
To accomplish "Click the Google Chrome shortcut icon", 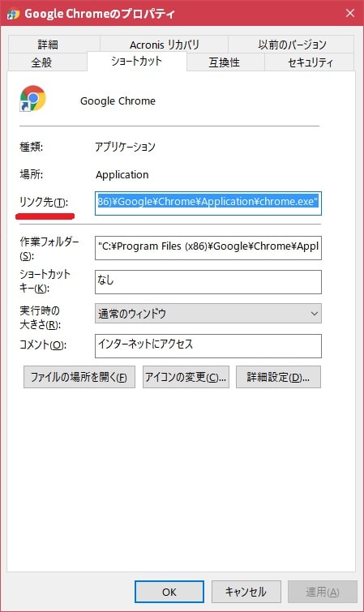I will click(x=32, y=99).
